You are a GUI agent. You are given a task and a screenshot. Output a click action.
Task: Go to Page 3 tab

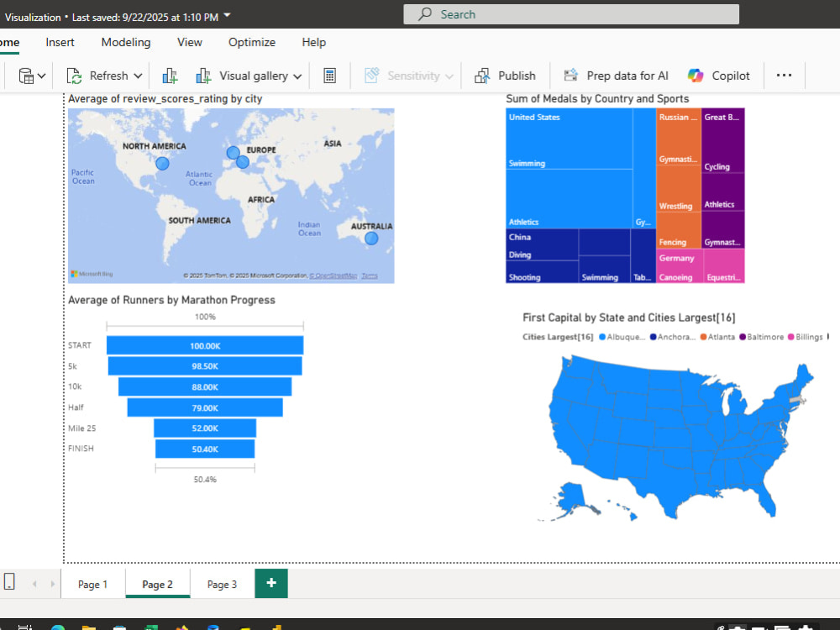pyautogui.click(x=223, y=584)
